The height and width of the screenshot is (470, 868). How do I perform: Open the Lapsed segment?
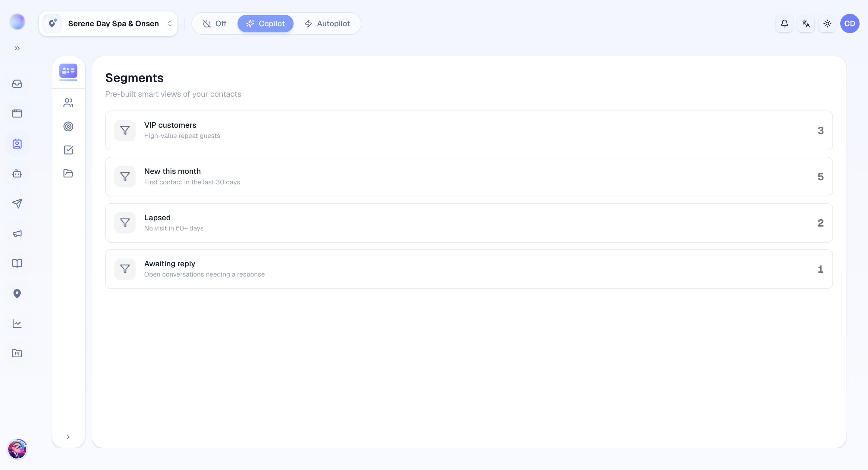coord(469,223)
